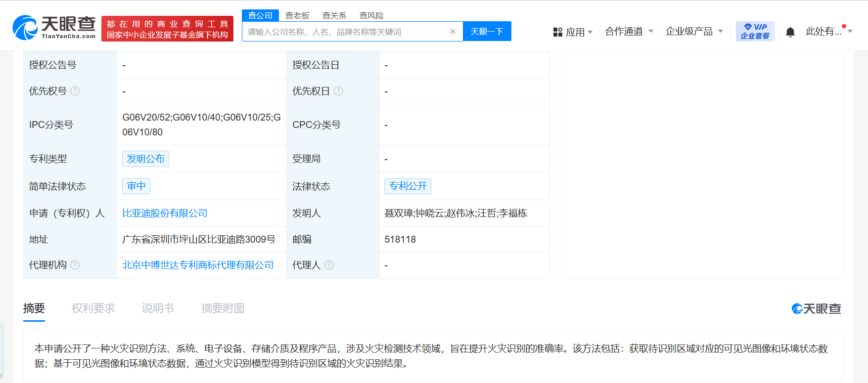Click help icon next to 优先权日

pos(338,91)
